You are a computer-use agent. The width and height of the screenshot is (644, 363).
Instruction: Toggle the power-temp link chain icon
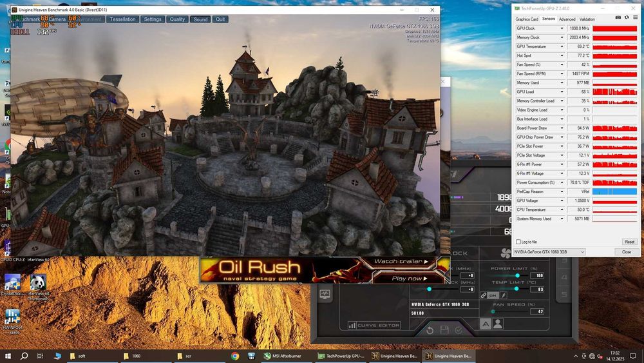484,295
